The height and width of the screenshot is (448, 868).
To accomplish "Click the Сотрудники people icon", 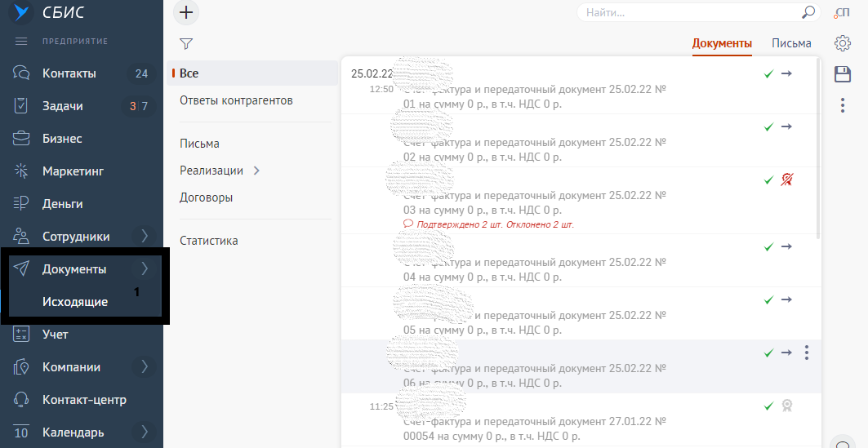I will tap(21, 236).
